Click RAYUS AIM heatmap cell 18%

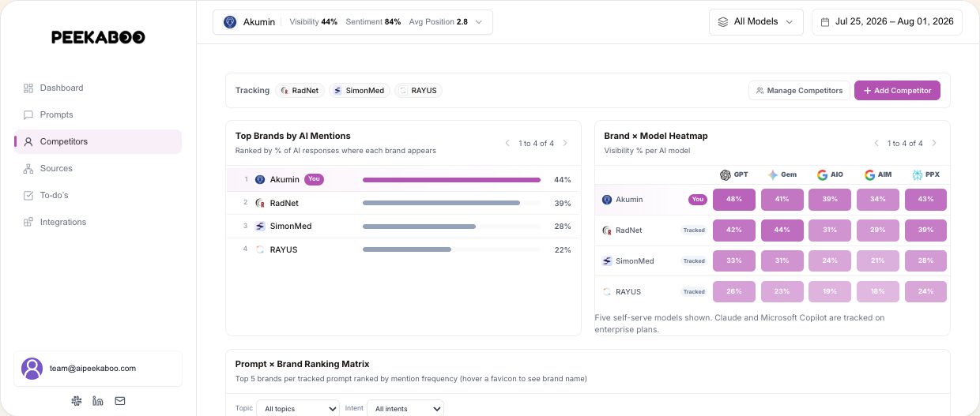pos(878,291)
